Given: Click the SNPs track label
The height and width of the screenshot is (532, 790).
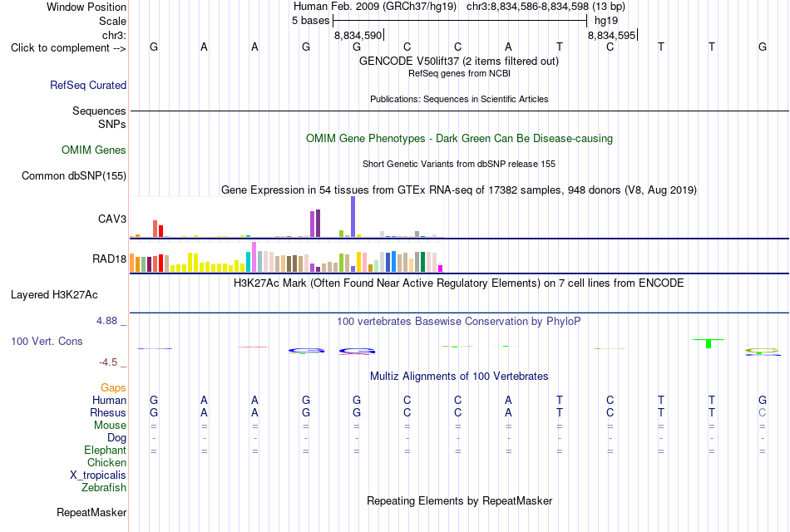Looking at the screenshot, I should coord(112,124).
